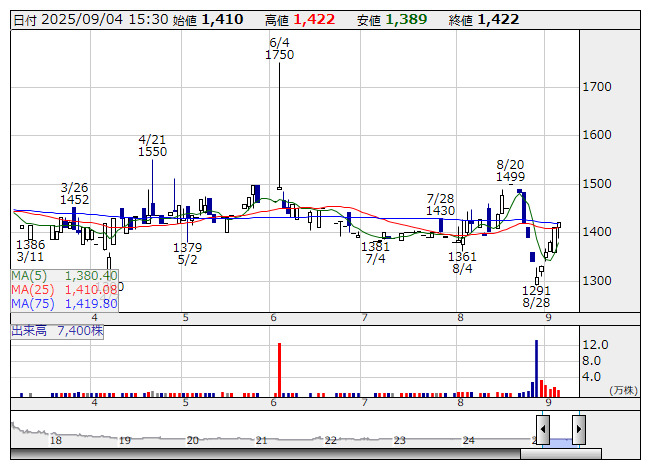Select the MA(25) legend entry
653x470 pixels.
click(65, 289)
